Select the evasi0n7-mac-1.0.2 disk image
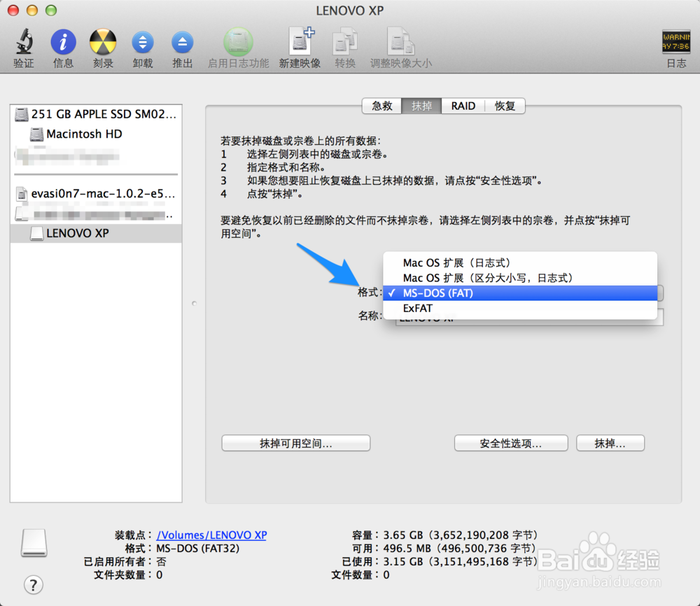This screenshot has height=606, width=700. (96, 194)
